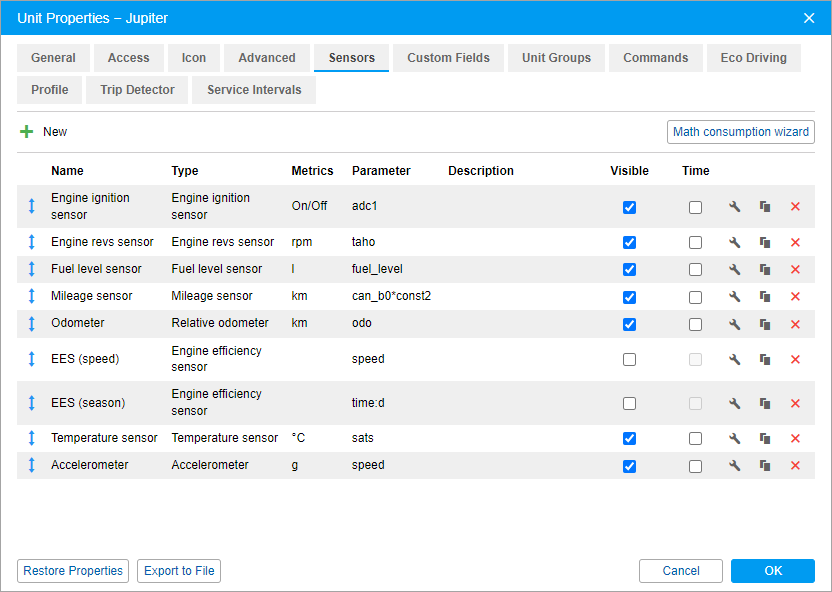Image resolution: width=832 pixels, height=592 pixels.
Task: Click the Relative odometer type cell
Action: click(220, 323)
